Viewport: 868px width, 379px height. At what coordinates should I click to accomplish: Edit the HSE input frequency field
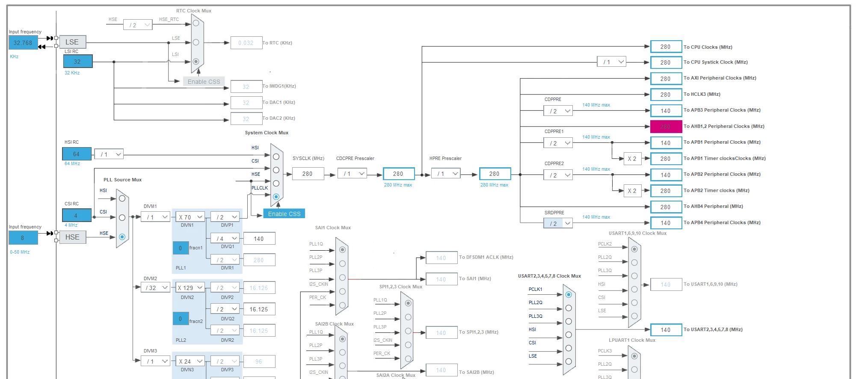tap(23, 238)
